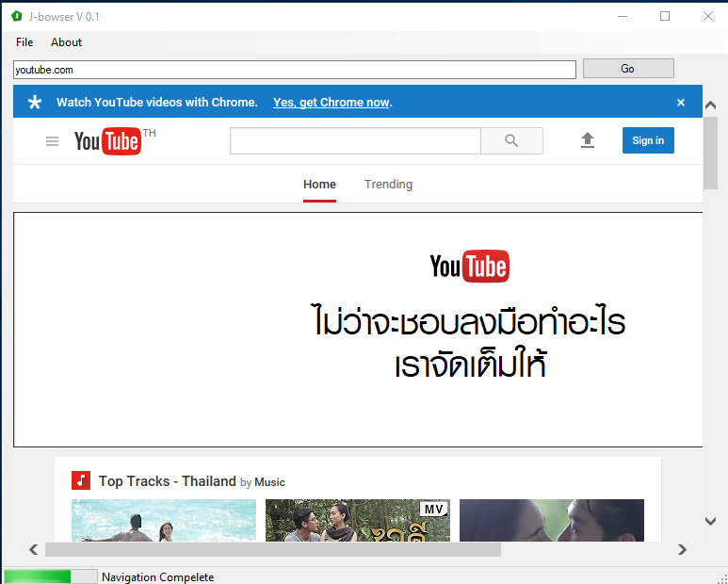Click the YouTube logo in Thai banner

tap(469, 267)
